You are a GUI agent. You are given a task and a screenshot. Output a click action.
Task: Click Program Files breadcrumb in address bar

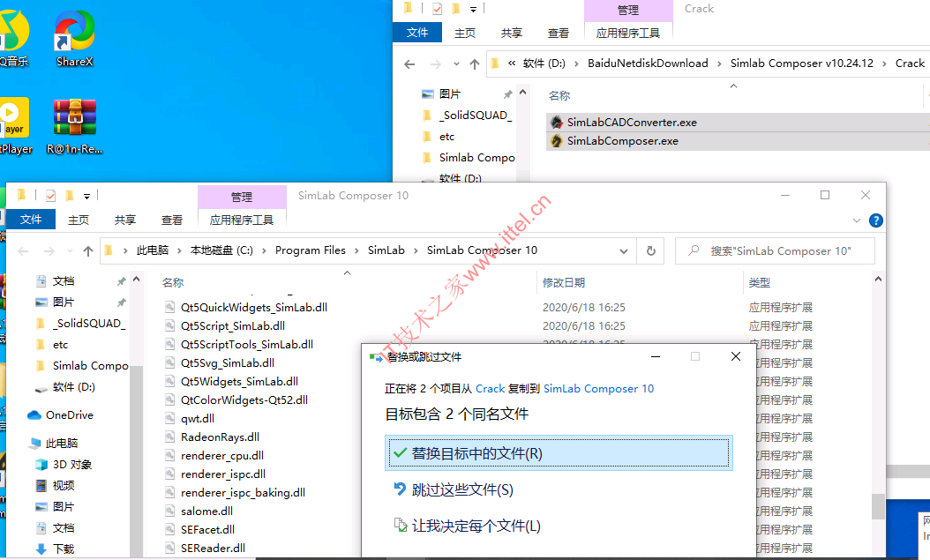coord(311,250)
